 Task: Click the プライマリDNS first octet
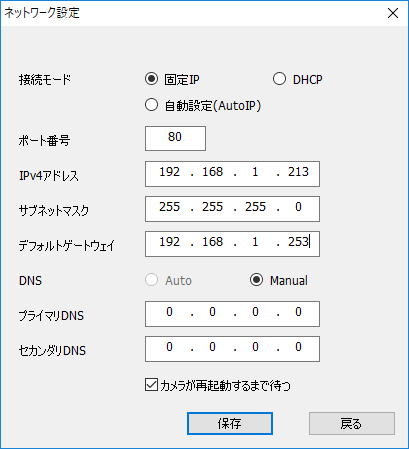pyautogui.click(x=169, y=312)
